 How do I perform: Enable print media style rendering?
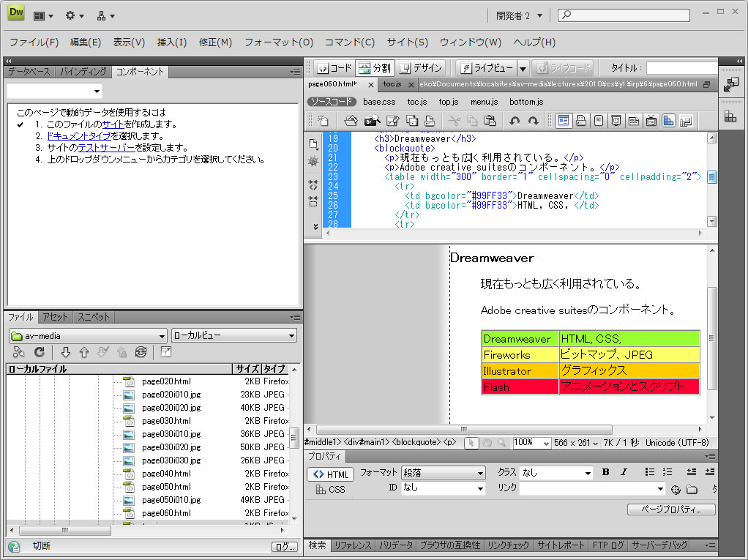[x=581, y=121]
